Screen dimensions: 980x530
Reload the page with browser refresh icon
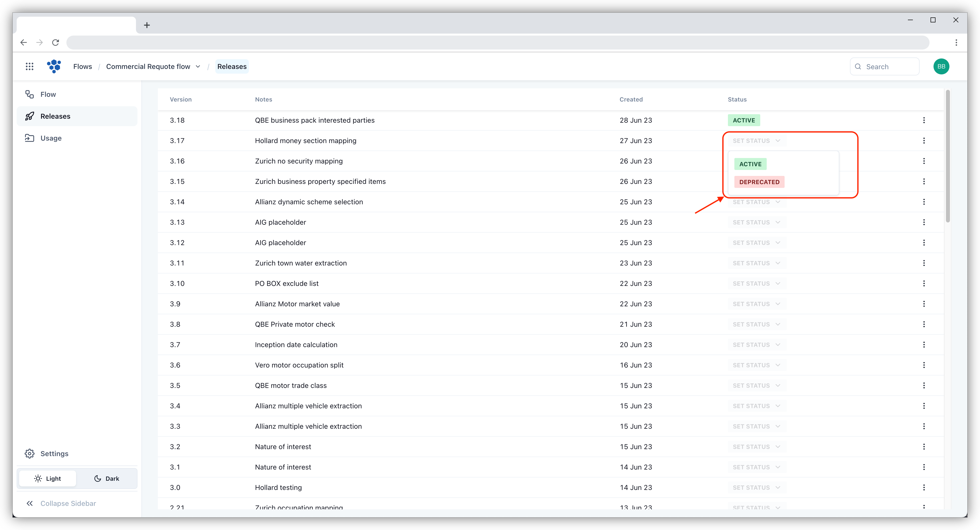(x=55, y=42)
